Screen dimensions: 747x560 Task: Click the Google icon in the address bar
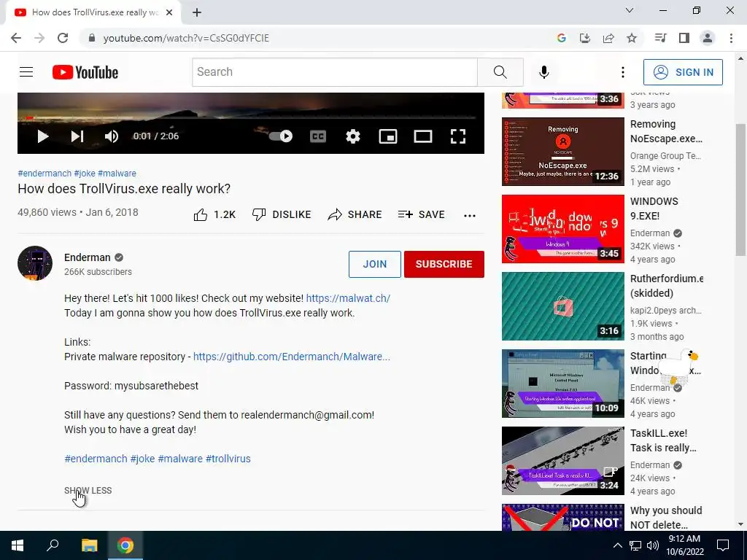(561, 38)
